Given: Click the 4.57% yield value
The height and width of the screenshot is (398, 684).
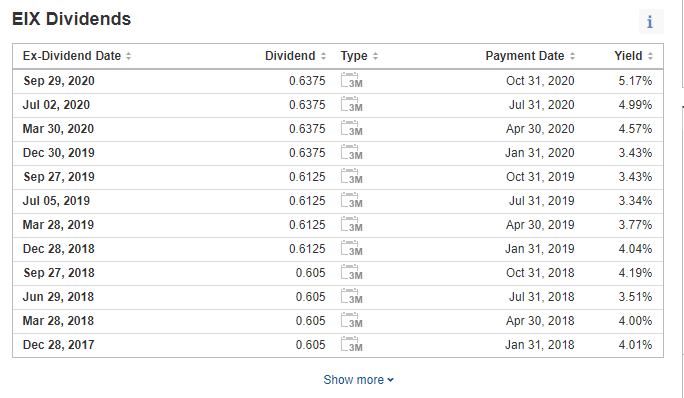Looking at the screenshot, I should point(635,129).
